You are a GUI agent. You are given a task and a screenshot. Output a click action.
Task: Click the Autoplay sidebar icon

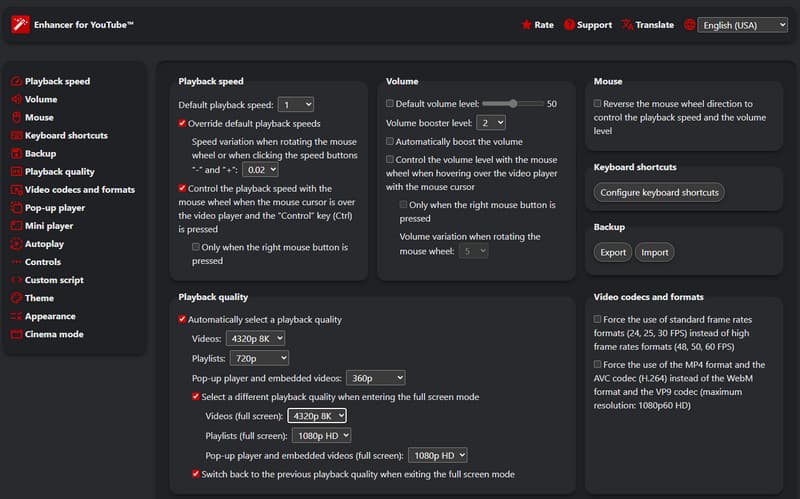pos(16,244)
